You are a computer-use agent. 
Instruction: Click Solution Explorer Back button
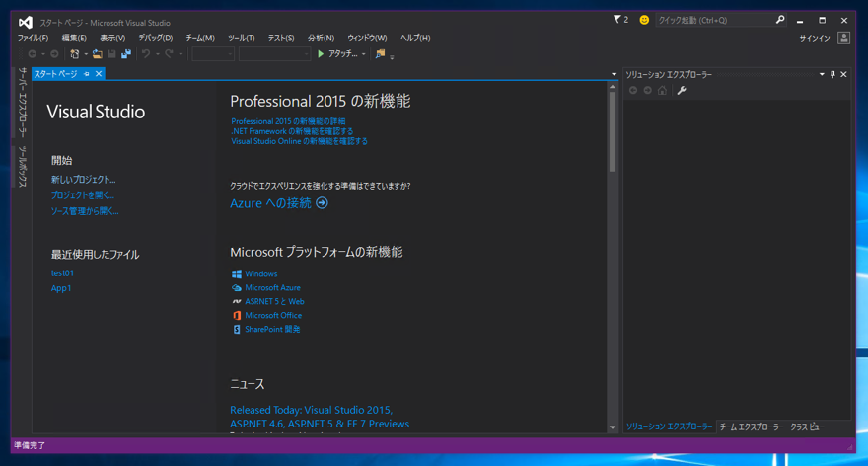click(x=633, y=90)
